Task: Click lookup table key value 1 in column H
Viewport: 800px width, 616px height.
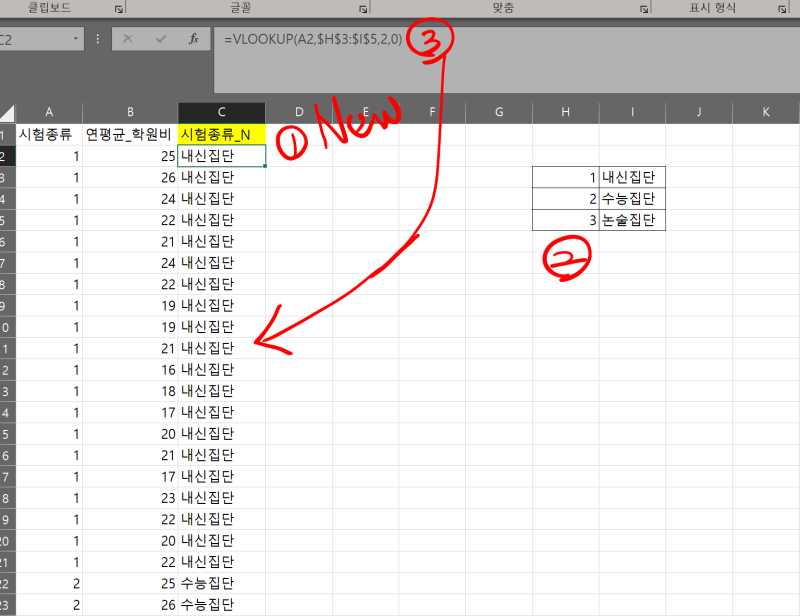Action: pos(565,177)
